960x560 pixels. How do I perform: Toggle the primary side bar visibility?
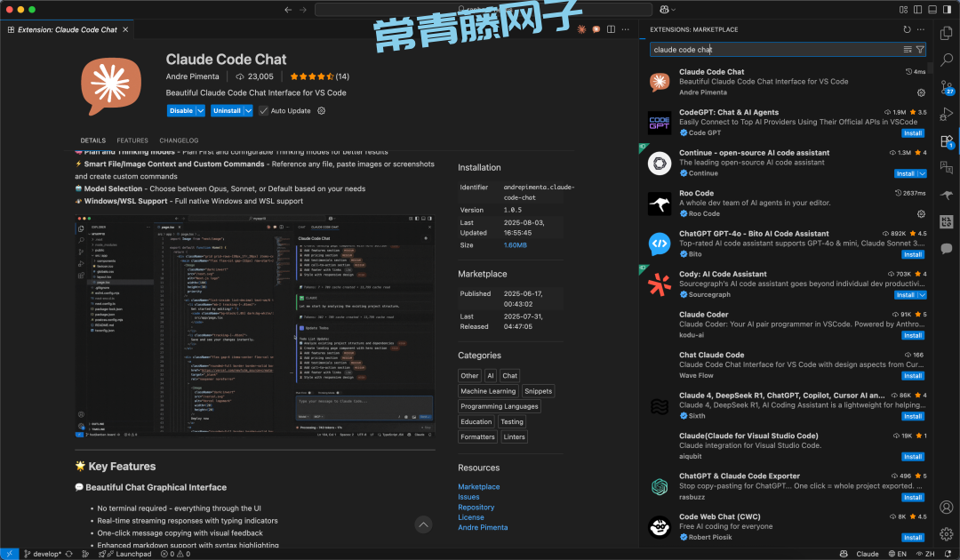coord(917,10)
